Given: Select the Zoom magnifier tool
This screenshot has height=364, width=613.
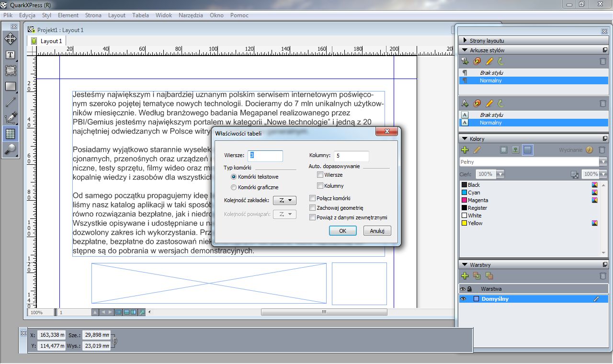Looking at the screenshot, I should (x=10, y=149).
